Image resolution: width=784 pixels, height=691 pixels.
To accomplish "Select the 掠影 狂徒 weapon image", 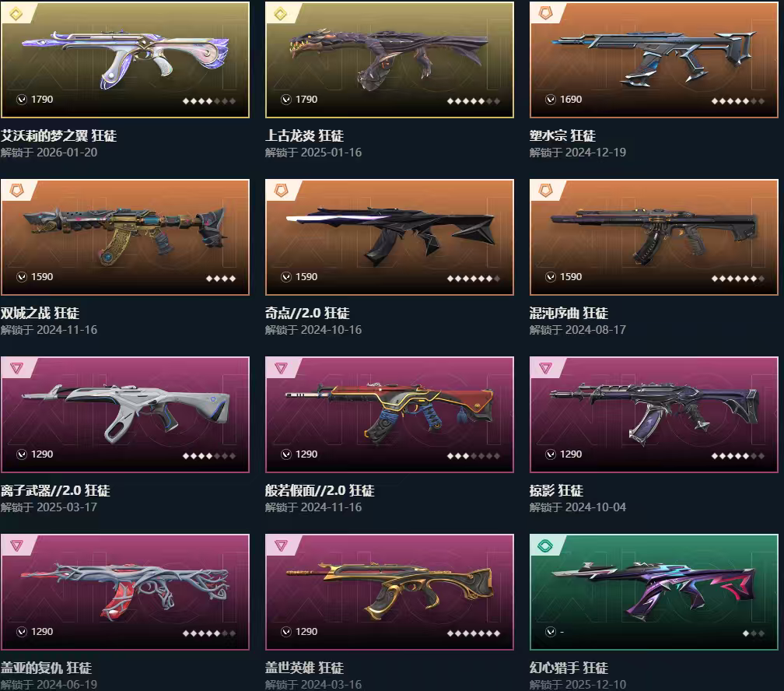I will (654, 414).
